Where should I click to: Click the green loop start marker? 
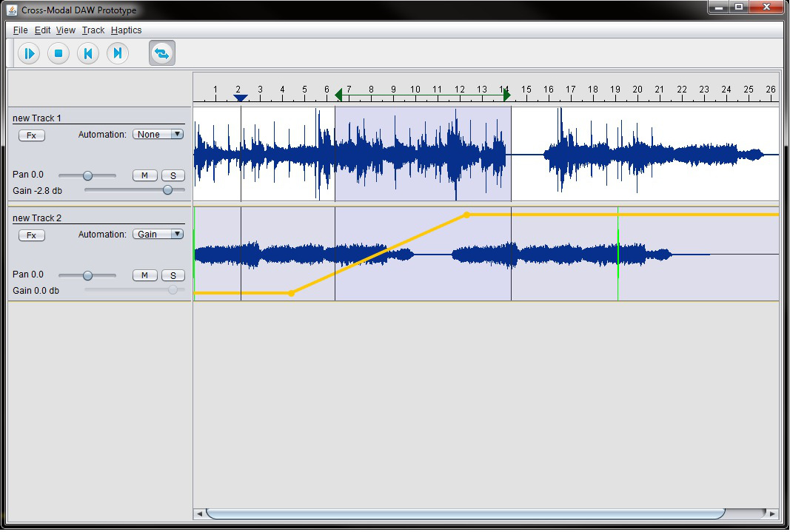[x=338, y=95]
